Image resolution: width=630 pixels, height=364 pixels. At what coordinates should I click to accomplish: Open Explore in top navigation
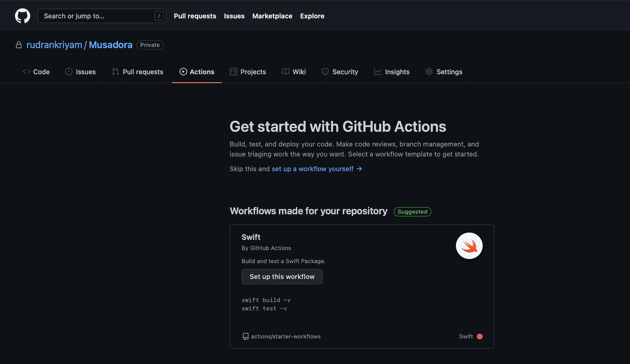click(x=312, y=16)
